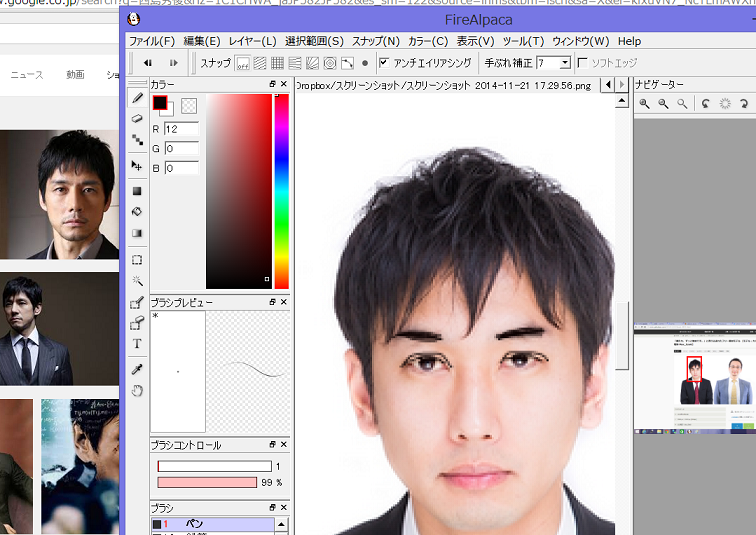This screenshot has width=756, height=535.
Task: Reset canvas rotation in the Navigator
Action: [725, 104]
